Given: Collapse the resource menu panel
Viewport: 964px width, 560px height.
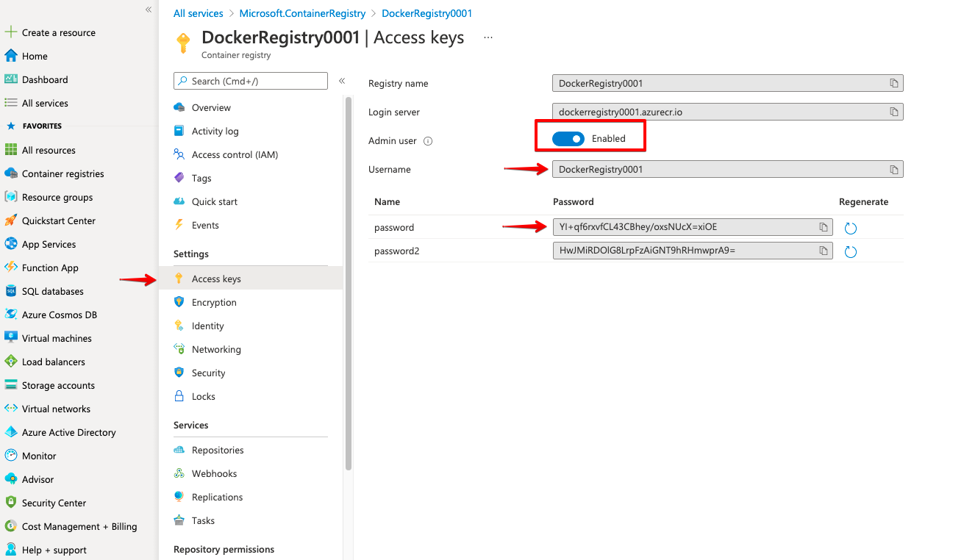Looking at the screenshot, I should (x=342, y=81).
